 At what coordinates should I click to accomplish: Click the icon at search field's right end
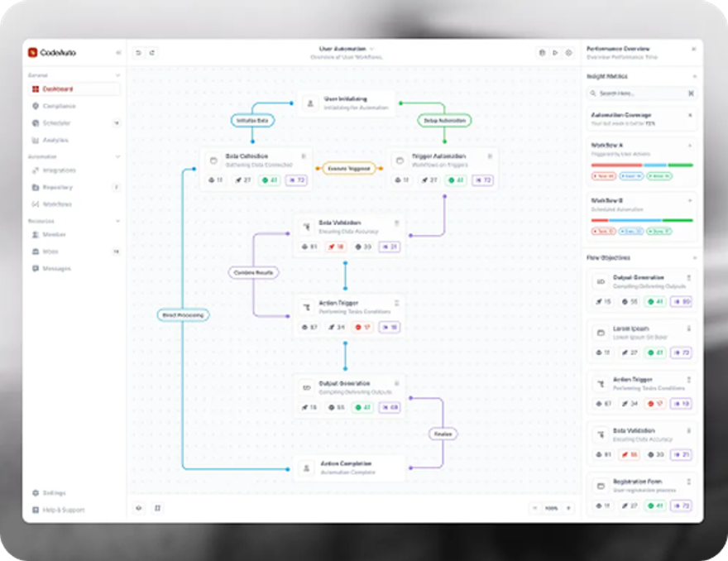(x=691, y=93)
